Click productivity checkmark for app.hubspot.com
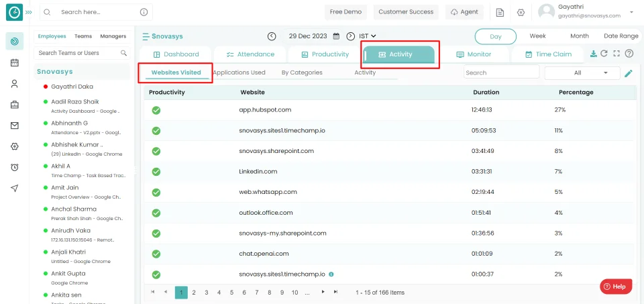This screenshot has width=644, height=304. (156, 110)
